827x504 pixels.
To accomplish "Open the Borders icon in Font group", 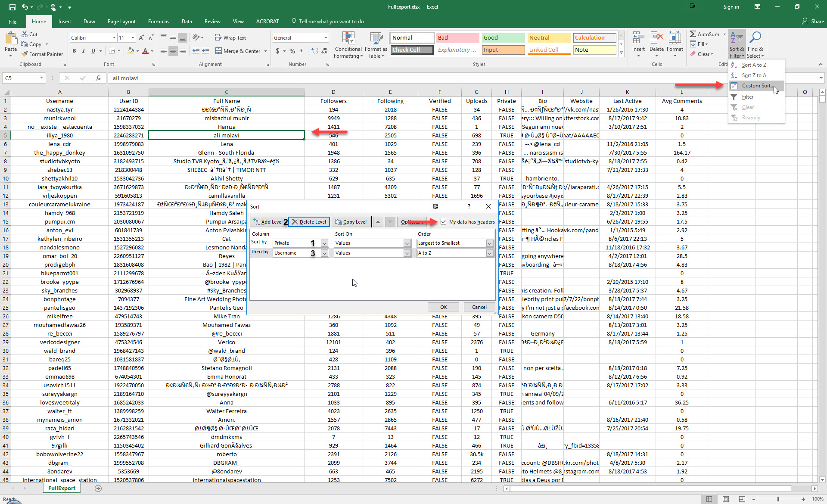I will pos(112,51).
